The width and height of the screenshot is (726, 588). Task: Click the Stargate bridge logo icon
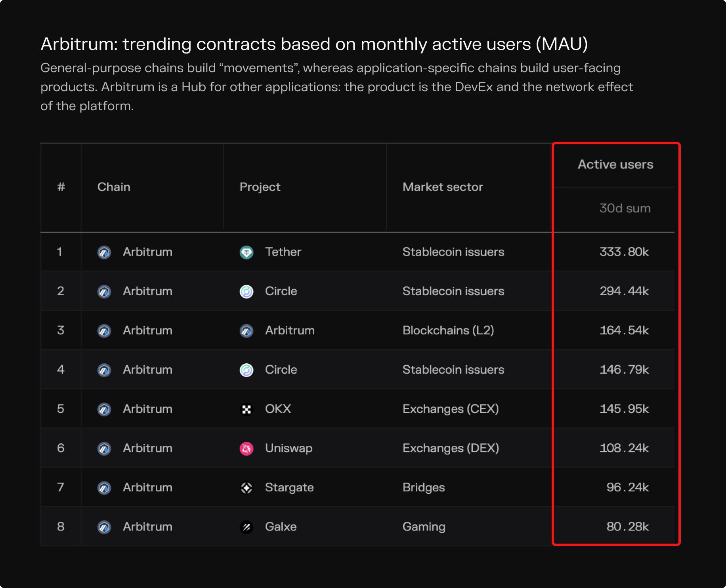point(246,487)
